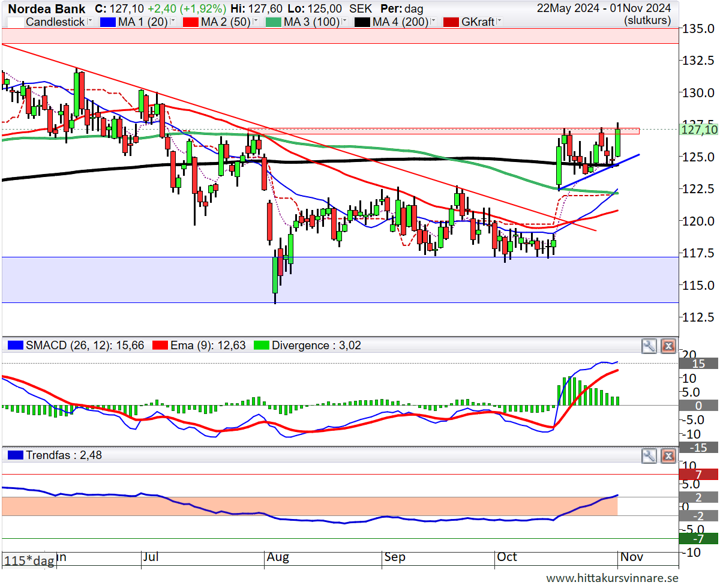720x588 pixels.
Task: Click the white Candlestick color swatch
Action: pos(16,22)
